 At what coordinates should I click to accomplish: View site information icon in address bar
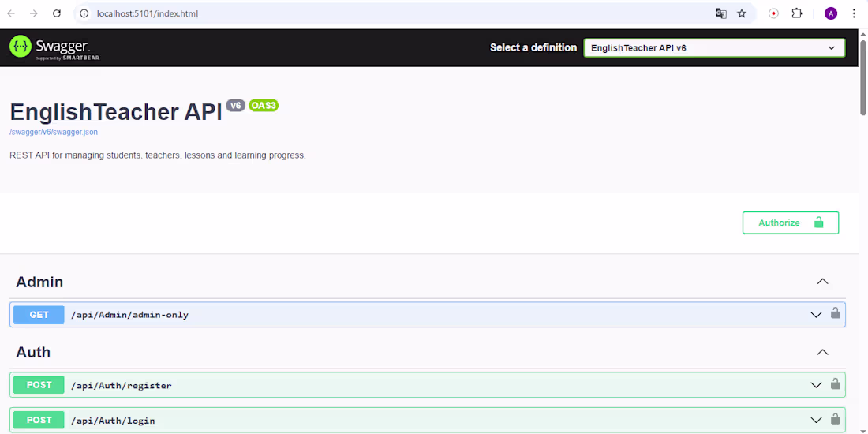pos(84,14)
